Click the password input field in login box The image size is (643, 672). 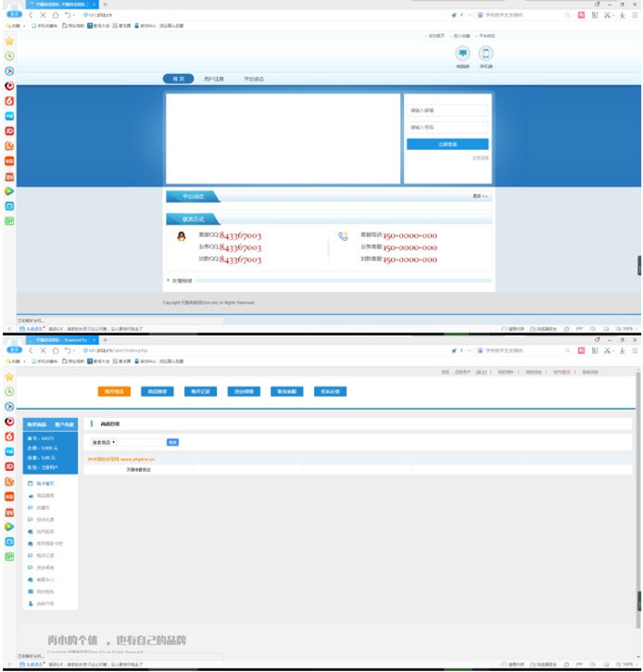click(448, 127)
